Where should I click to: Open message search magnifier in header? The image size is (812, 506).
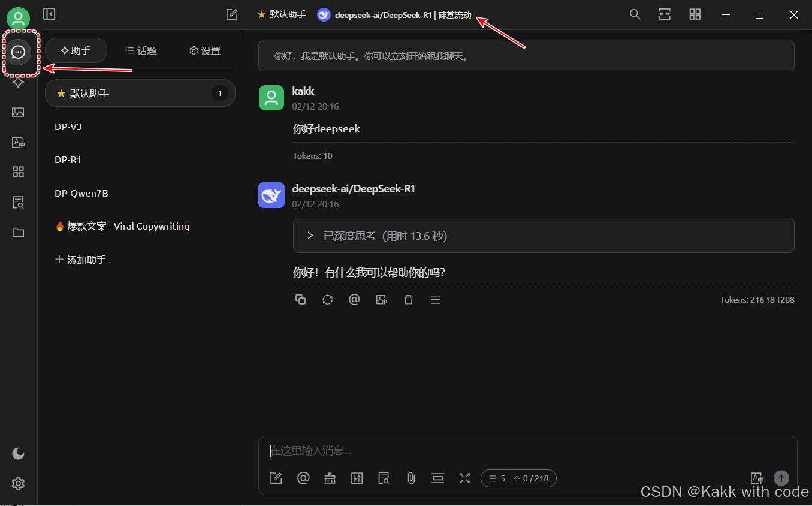[635, 14]
